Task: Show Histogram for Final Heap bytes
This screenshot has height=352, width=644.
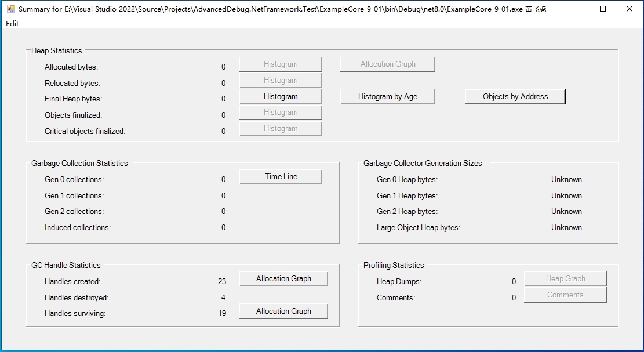Action: [281, 97]
